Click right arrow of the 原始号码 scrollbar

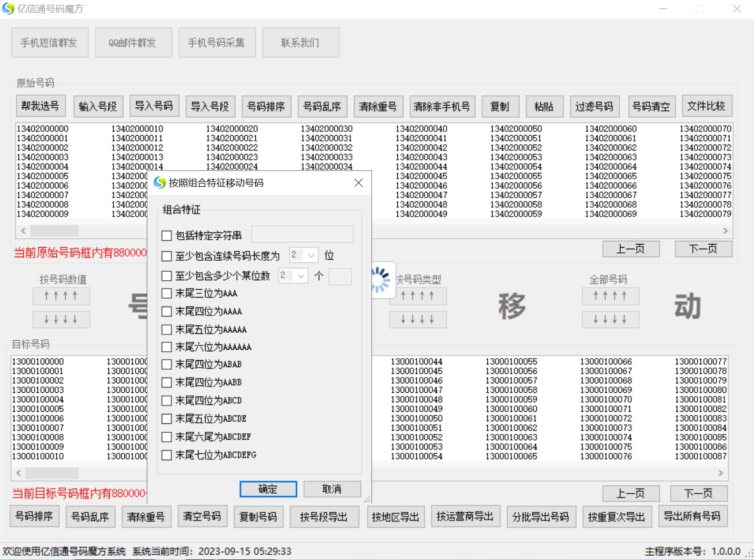(725, 231)
